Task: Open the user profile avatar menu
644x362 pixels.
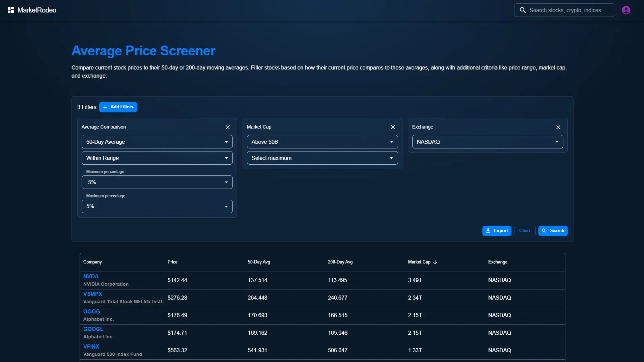Action: (626, 10)
